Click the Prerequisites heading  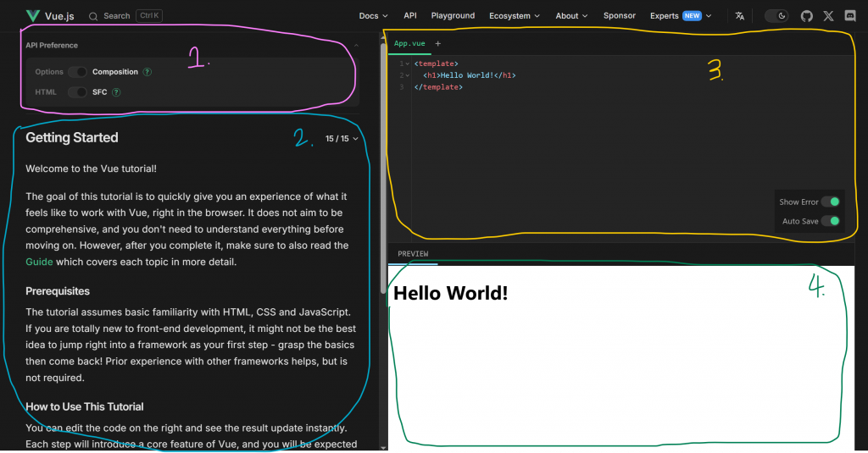coord(58,291)
